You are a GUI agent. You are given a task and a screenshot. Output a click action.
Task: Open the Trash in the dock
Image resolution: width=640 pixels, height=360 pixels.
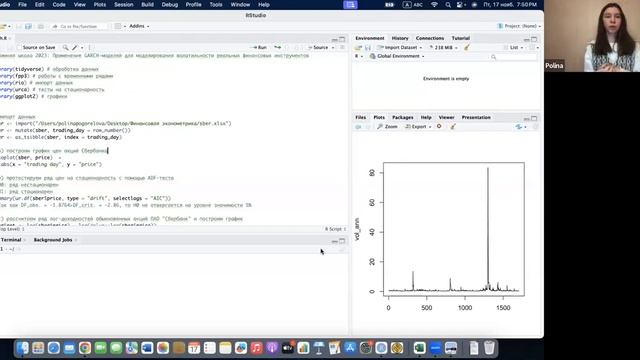(x=489, y=348)
